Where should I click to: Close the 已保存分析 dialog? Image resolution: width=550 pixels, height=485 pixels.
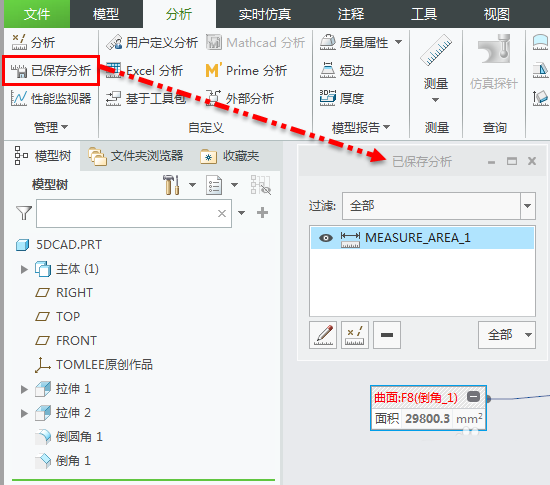click(x=532, y=161)
